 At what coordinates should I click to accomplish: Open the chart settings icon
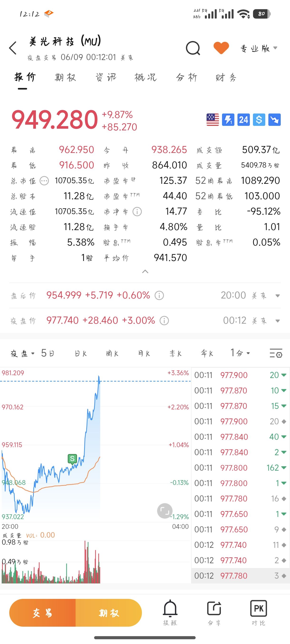[x=276, y=353]
